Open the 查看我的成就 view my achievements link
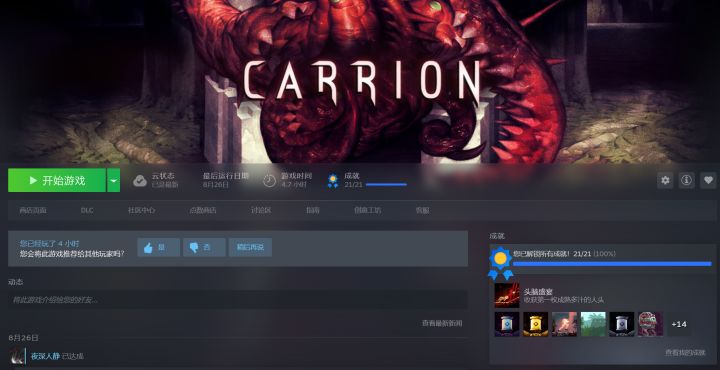 point(685,353)
